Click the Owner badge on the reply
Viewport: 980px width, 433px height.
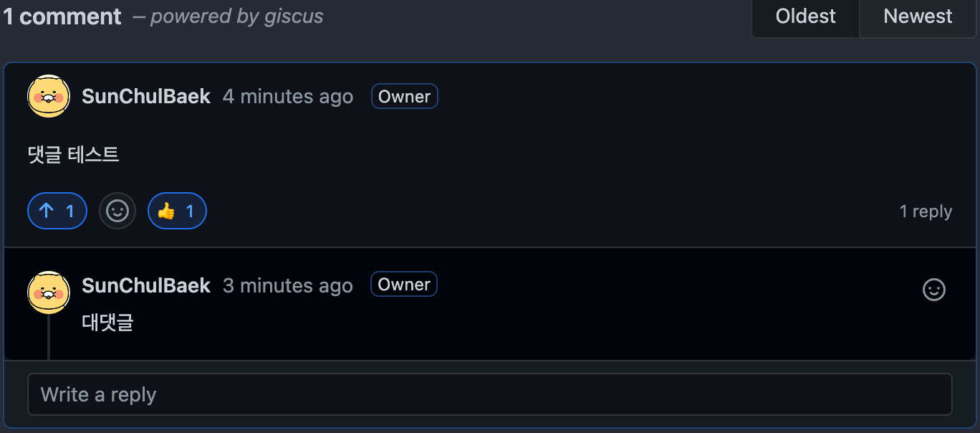[x=404, y=284]
